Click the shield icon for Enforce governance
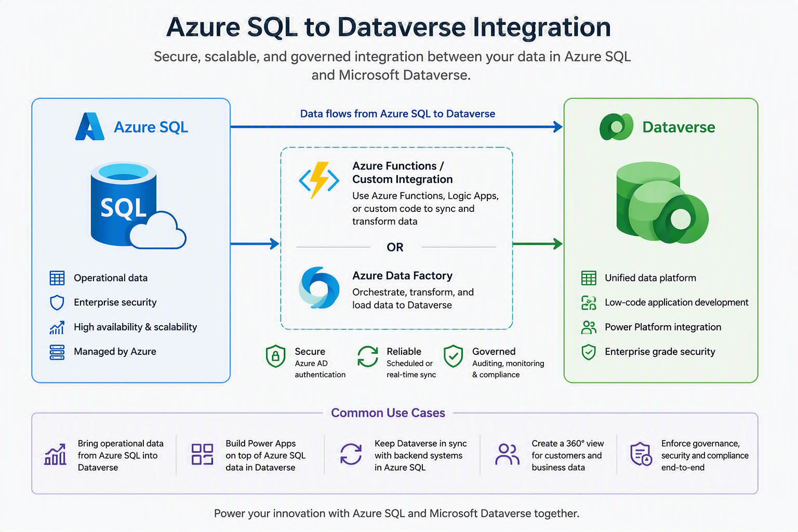 coord(641,454)
